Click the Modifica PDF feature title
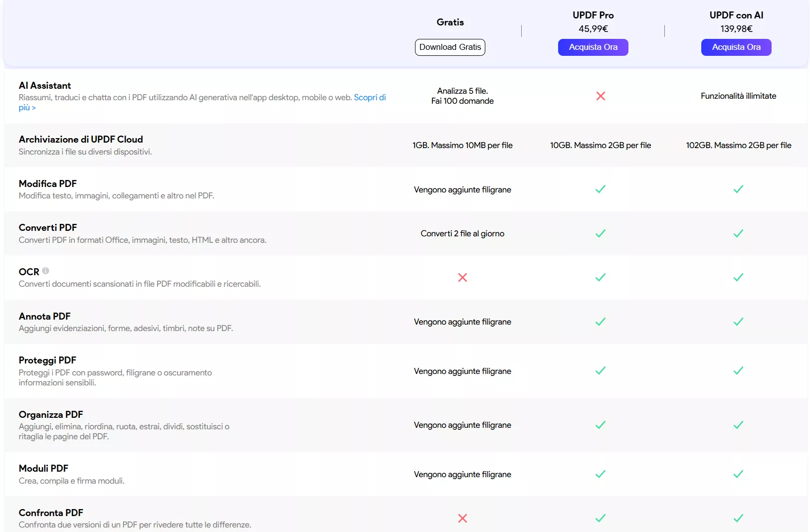Viewport: 810px width, 532px height. coord(47,184)
